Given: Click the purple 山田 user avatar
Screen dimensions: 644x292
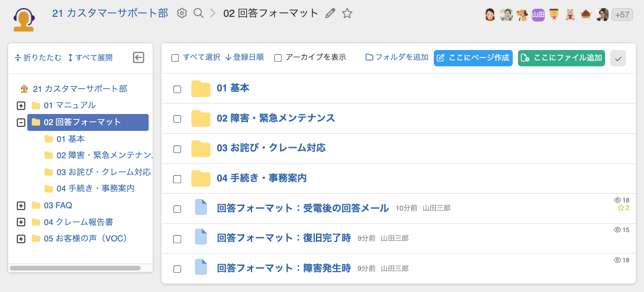Looking at the screenshot, I should (x=538, y=15).
